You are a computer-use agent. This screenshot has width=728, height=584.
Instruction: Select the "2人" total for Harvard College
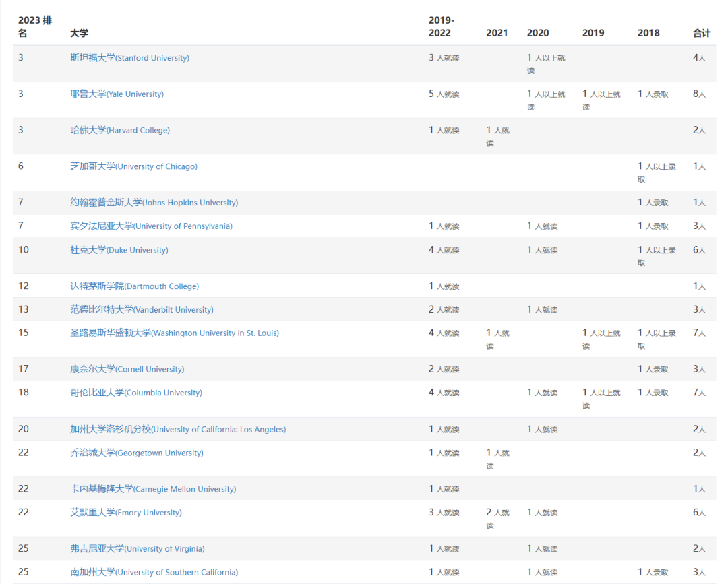tap(699, 131)
